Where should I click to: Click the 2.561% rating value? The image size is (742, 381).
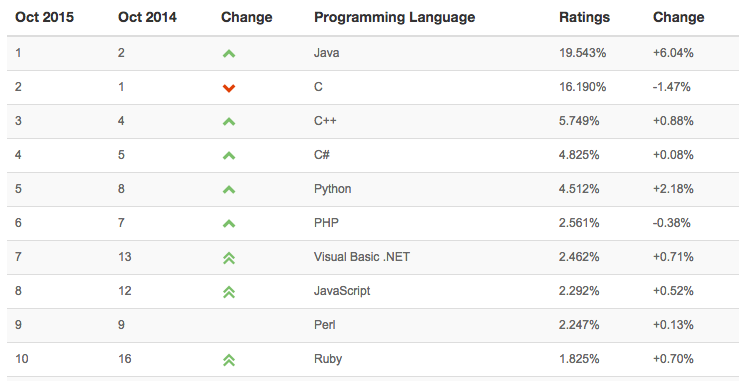(579, 222)
